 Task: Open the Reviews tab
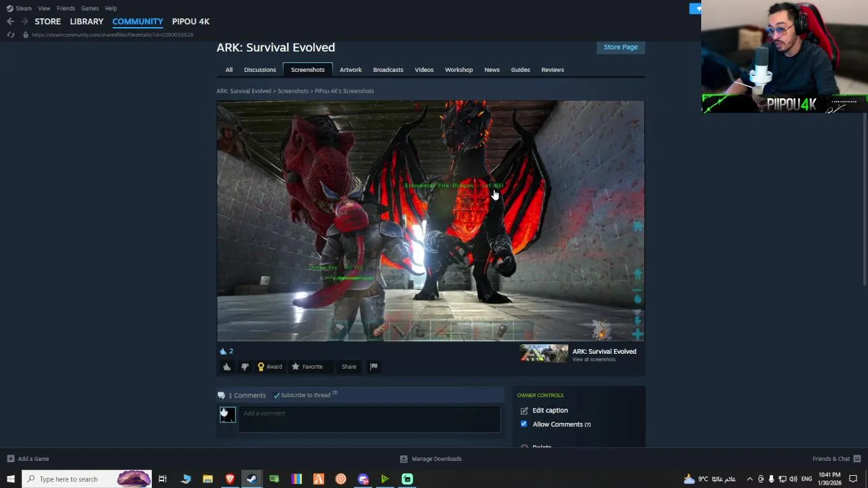(x=553, y=70)
